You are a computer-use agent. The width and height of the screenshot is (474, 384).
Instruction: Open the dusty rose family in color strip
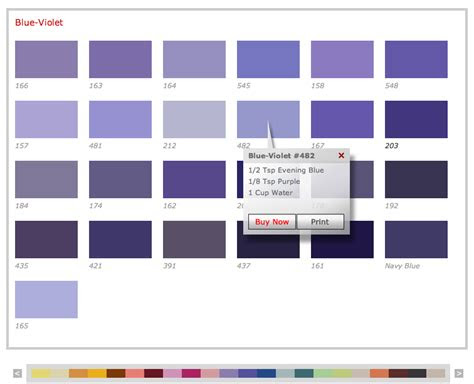210,373
